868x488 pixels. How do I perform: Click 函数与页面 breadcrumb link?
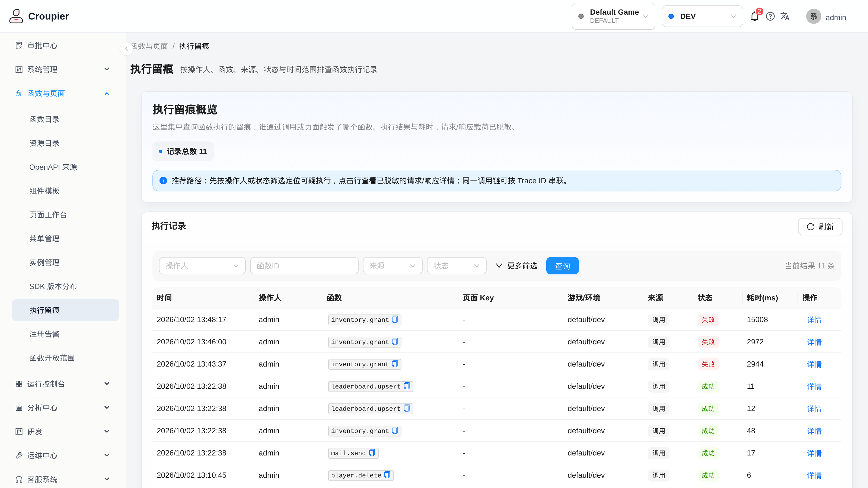point(150,46)
